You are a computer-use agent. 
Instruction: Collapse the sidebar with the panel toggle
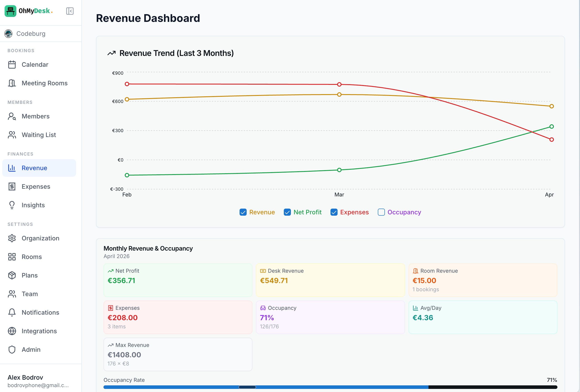(x=70, y=11)
